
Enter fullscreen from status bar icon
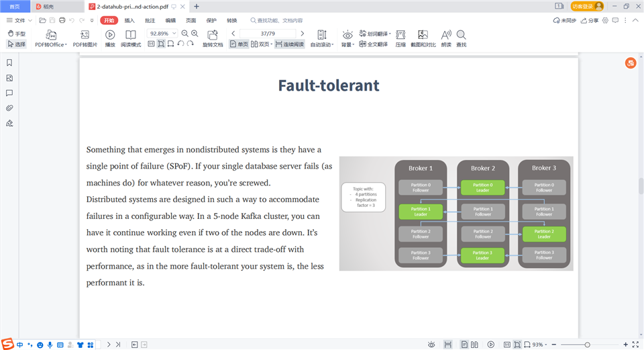tap(635, 345)
